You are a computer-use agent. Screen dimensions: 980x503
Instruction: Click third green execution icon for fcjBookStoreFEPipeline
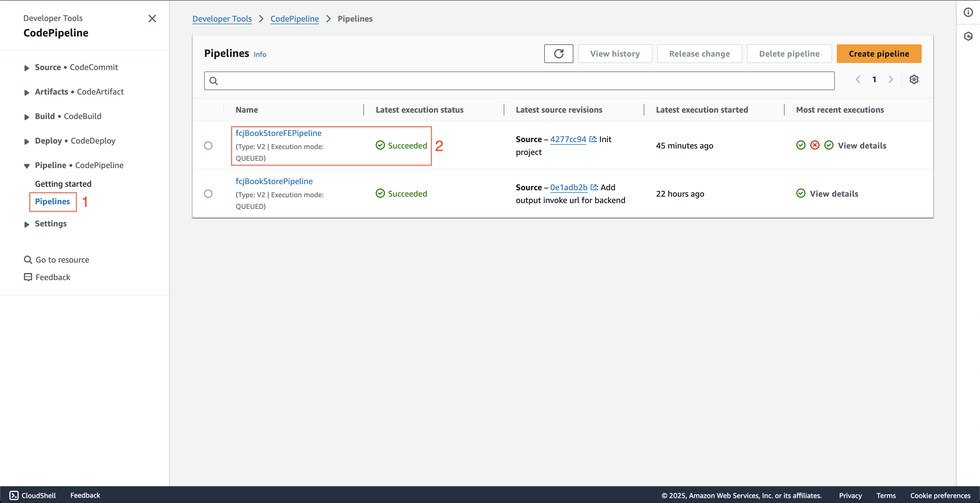829,145
